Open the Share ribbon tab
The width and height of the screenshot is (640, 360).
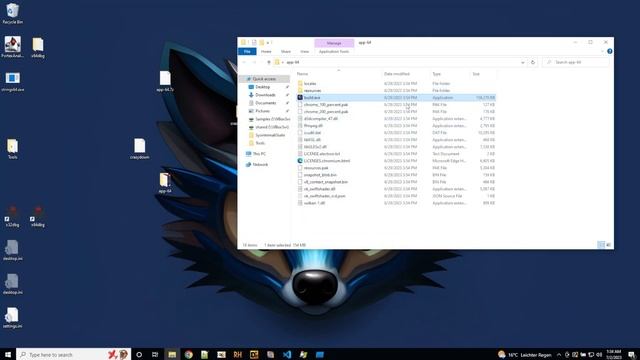[x=286, y=51]
